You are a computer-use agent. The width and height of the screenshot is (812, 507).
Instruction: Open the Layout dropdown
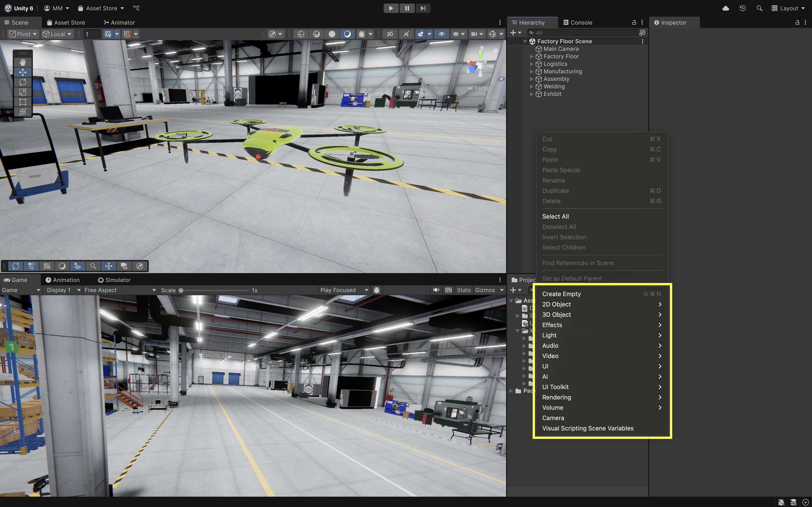pos(788,8)
